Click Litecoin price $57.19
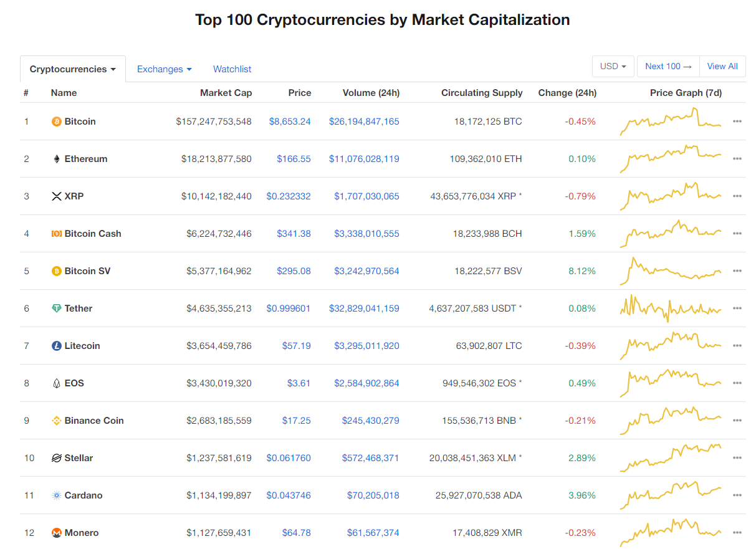Screen dimensions: 756x549 pos(297,346)
